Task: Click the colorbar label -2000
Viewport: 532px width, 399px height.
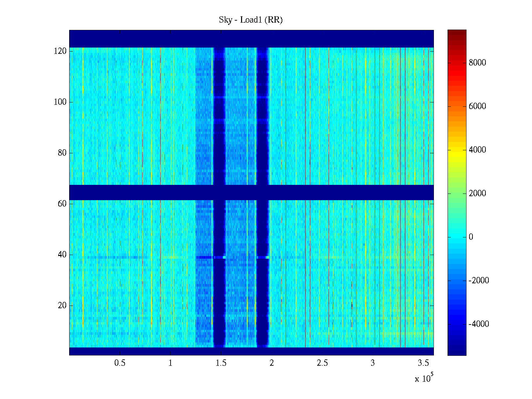Action: tap(479, 281)
